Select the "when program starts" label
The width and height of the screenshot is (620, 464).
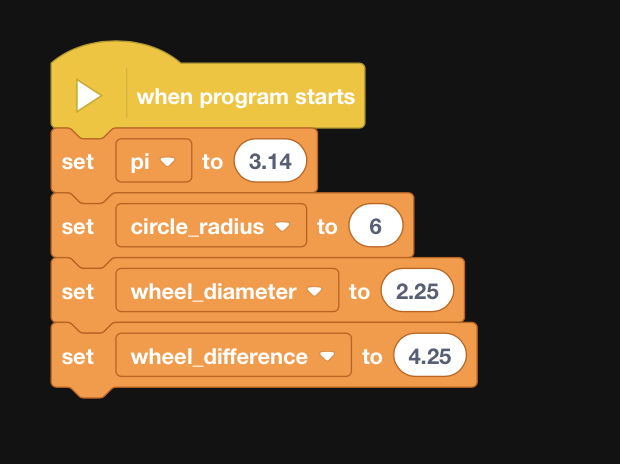click(245, 97)
